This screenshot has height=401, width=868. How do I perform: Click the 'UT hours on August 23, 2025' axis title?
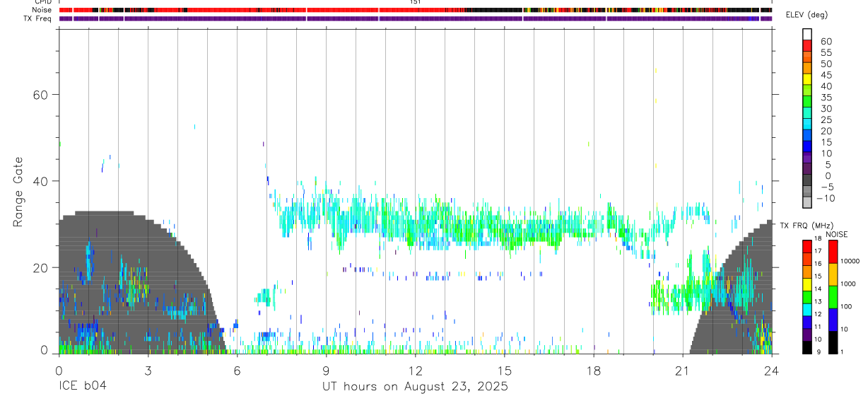click(x=415, y=388)
